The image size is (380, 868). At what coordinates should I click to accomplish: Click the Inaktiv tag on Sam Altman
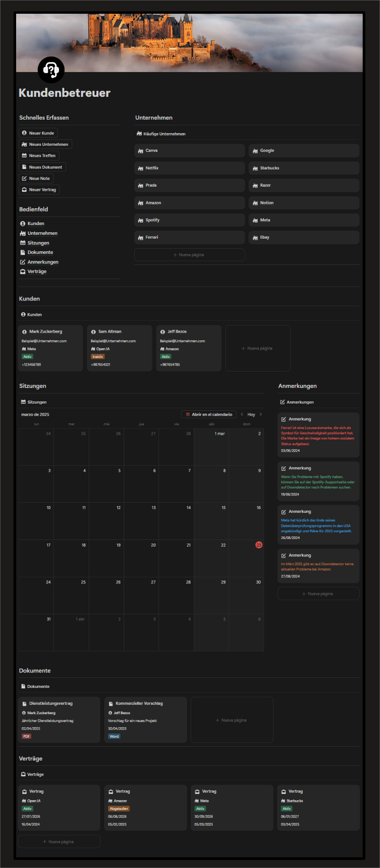(97, 357)
